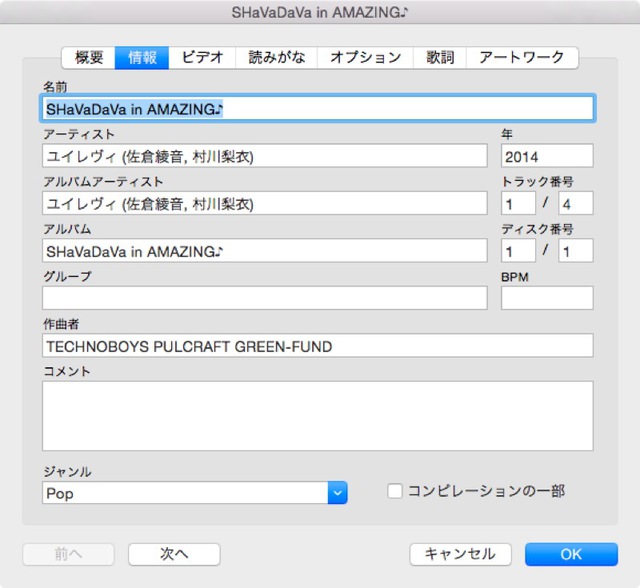Switch to the 読みがな tab
The image size is (640, 588).
pyautogui.click(x=276, y=58)
